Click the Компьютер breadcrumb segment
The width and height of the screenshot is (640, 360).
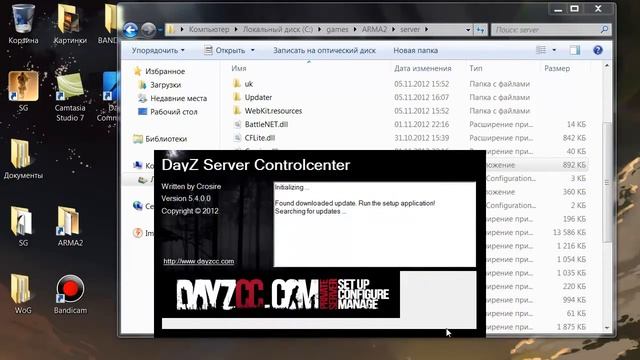[209, 29]
